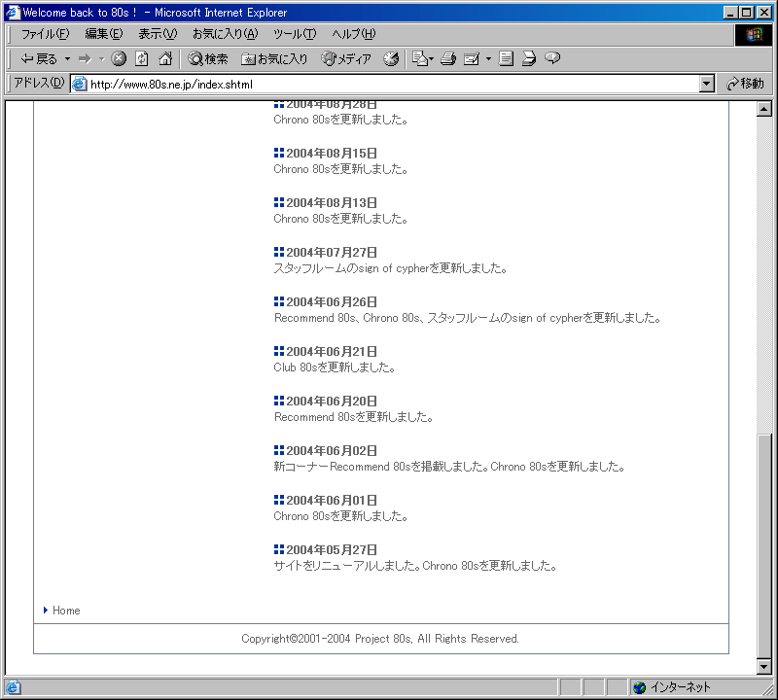Open the Edit (編集) menu
Viewport: 778px width, 700px height.
point(104,34)
